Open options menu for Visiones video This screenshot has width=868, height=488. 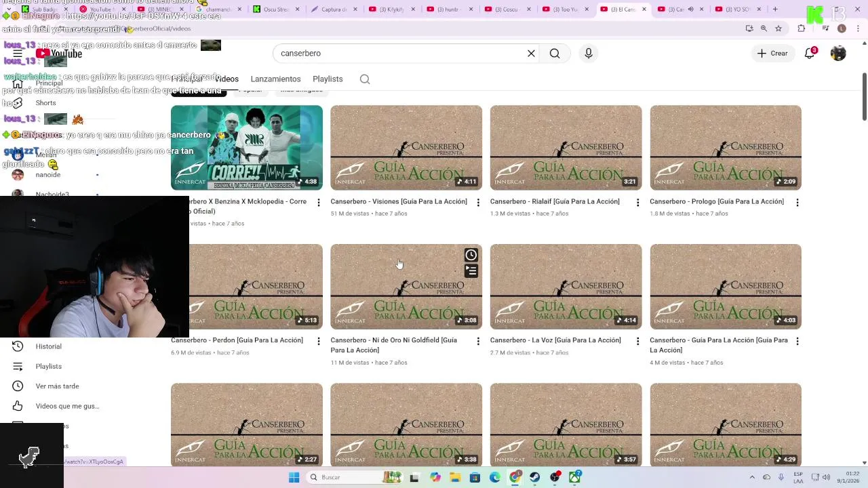[x=478, y=203]
